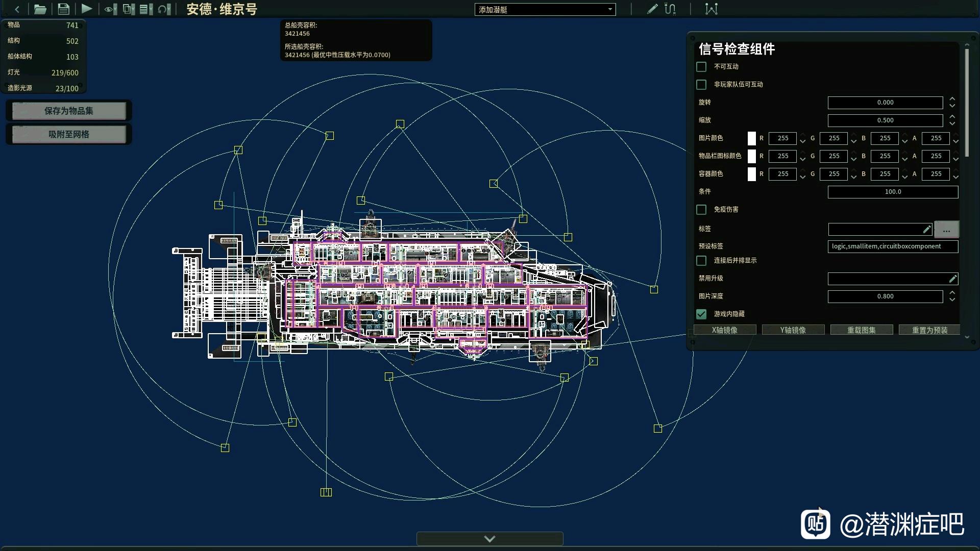This screenshot has width=980, height=551.
Task: Click Y轴镜像 button
Action: tap(793, 330)
